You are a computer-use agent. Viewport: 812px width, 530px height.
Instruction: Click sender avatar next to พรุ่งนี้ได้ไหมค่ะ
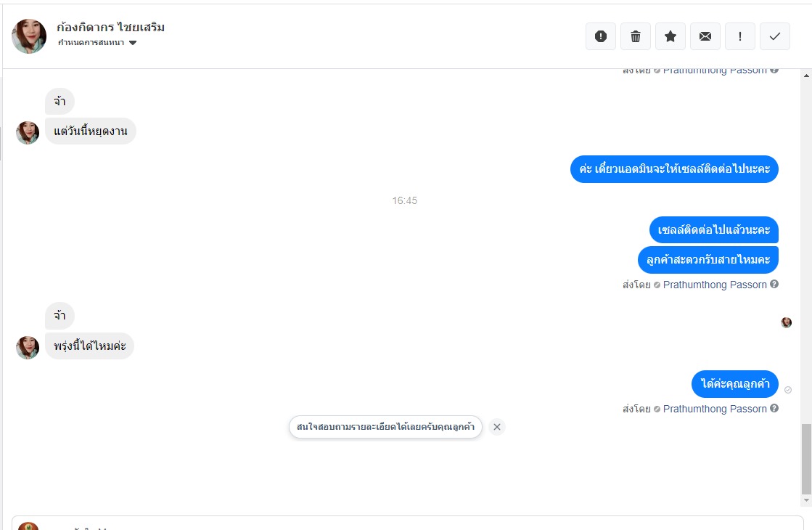[28, 348]
